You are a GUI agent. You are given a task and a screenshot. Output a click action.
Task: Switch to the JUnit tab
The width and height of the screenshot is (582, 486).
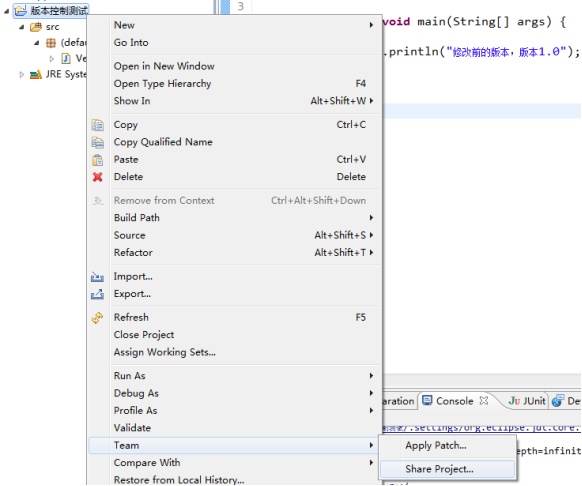pos(527,401)
